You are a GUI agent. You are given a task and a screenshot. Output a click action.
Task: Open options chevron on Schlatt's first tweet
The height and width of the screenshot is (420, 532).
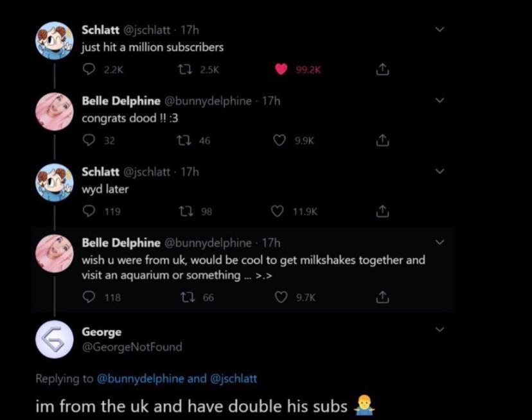[x=439, y=30]
